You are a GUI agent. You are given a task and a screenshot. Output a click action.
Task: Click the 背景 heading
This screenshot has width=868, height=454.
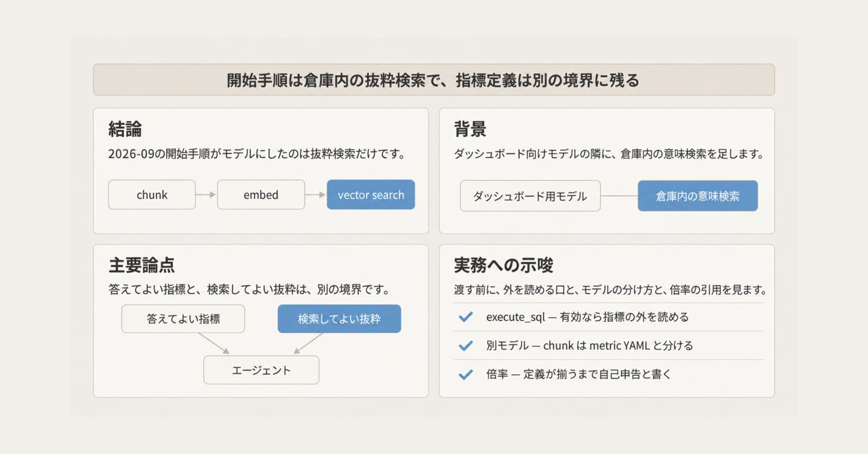coord(471,129)
